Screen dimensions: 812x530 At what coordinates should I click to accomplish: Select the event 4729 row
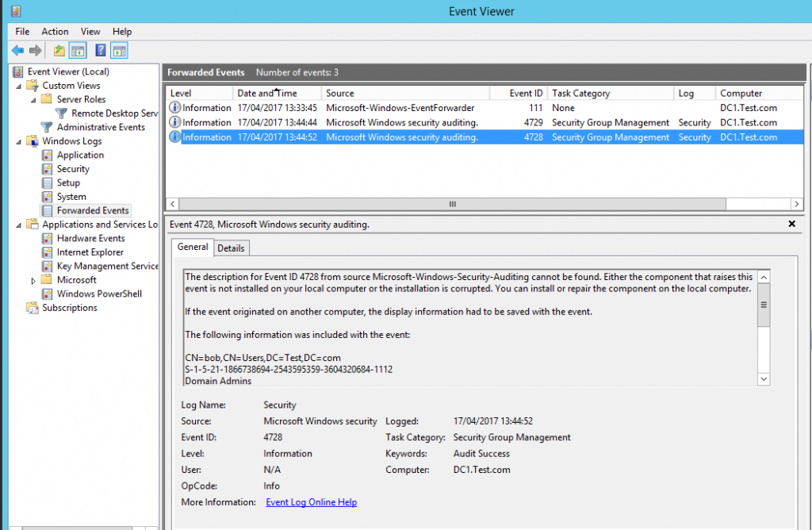coord(485,122)
